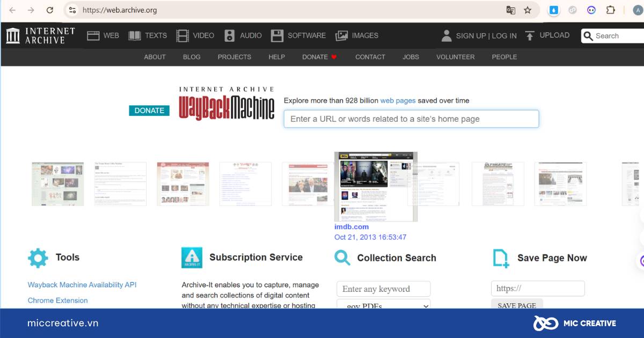Click the user account person icon

click(x=447, y=35)
